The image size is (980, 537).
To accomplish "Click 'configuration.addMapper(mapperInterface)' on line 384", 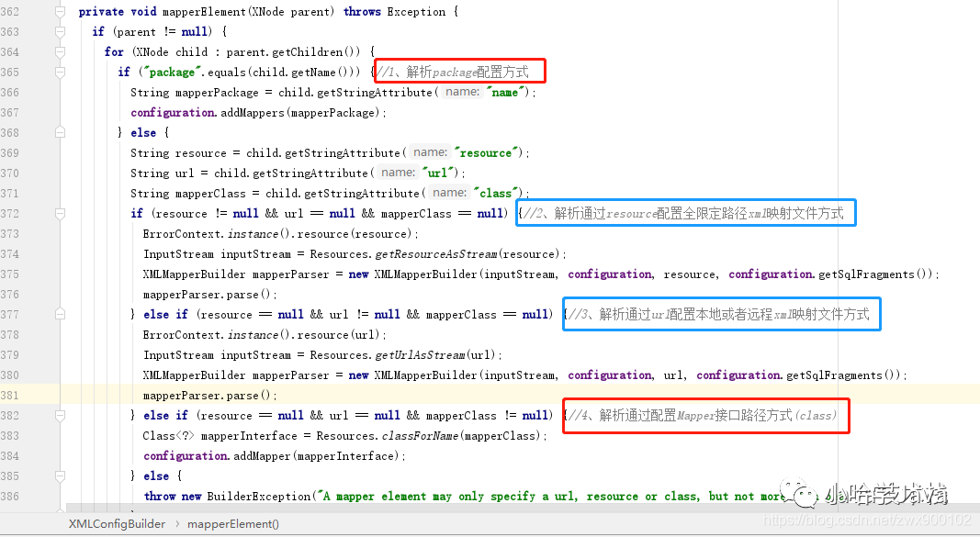I will [x=271, y=456].
